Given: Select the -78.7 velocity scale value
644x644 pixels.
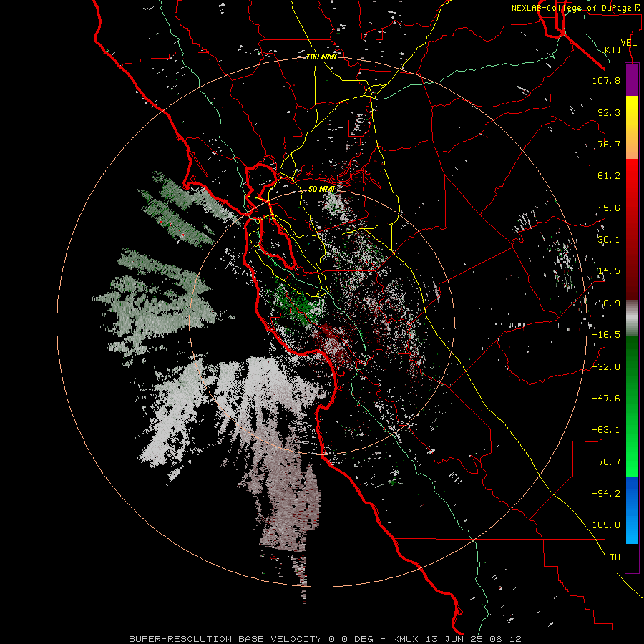Looking at the screenshot, I should 606,462.
